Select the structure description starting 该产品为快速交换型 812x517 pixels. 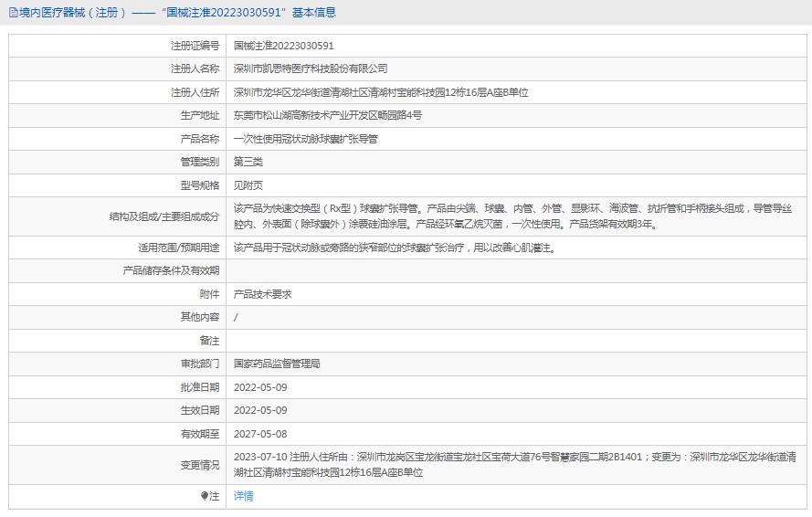[512, 216]
